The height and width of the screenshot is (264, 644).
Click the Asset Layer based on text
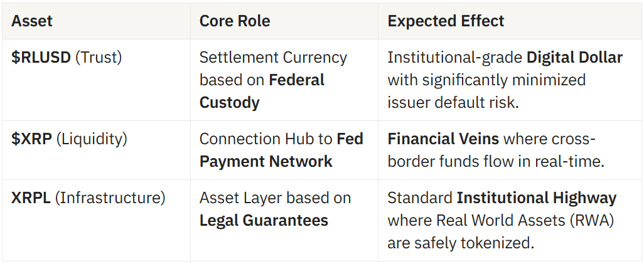tap(275, 198)
